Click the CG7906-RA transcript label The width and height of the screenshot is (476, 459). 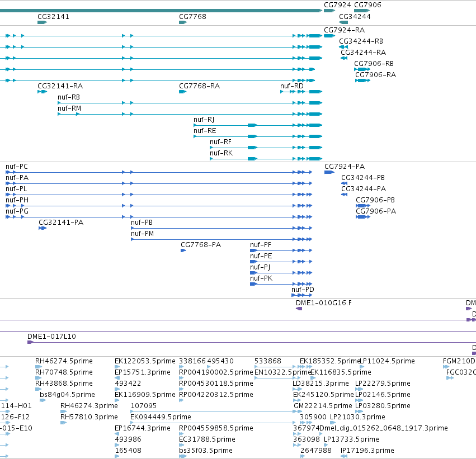(x=376, y=75)
